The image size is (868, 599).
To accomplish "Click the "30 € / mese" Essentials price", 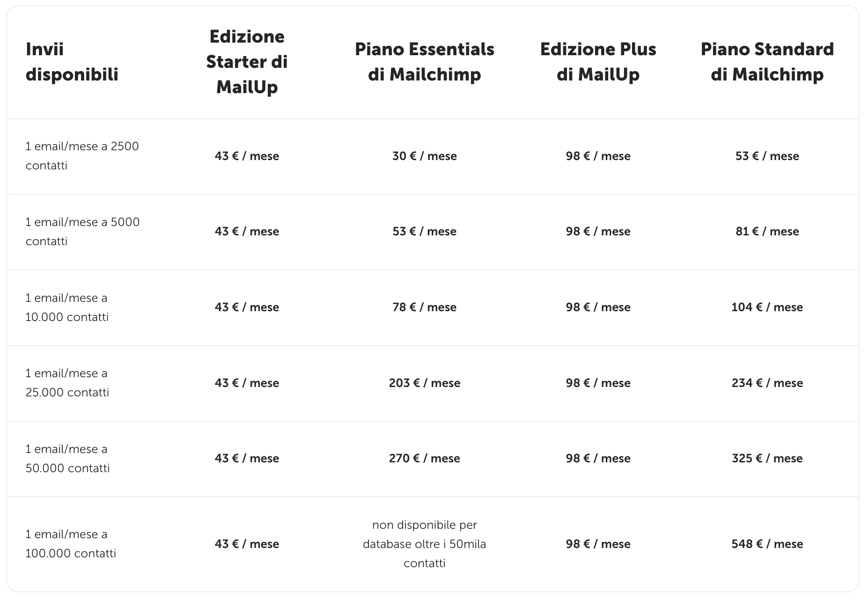I will [x=424, y=156].
